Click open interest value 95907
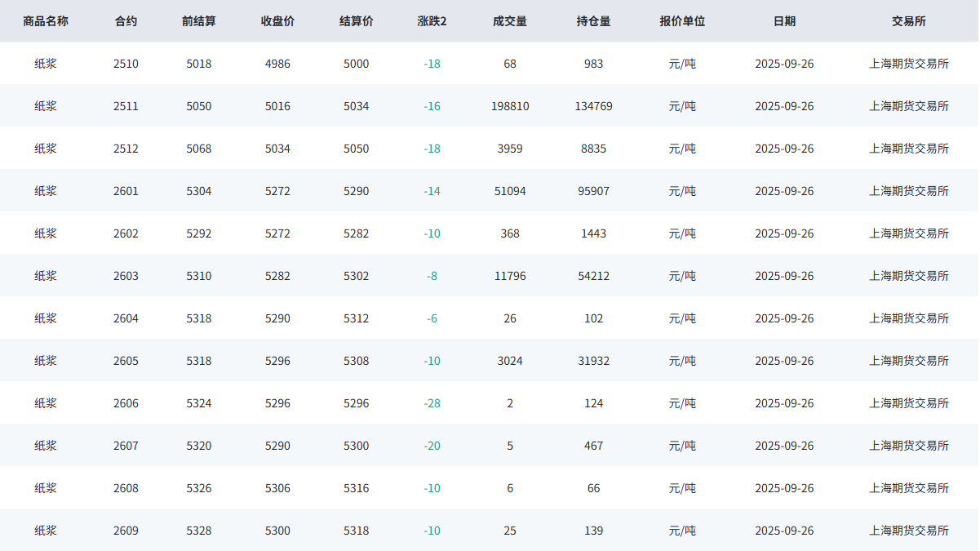The width and height of the screenshot is (980, 551). point(593,191)
